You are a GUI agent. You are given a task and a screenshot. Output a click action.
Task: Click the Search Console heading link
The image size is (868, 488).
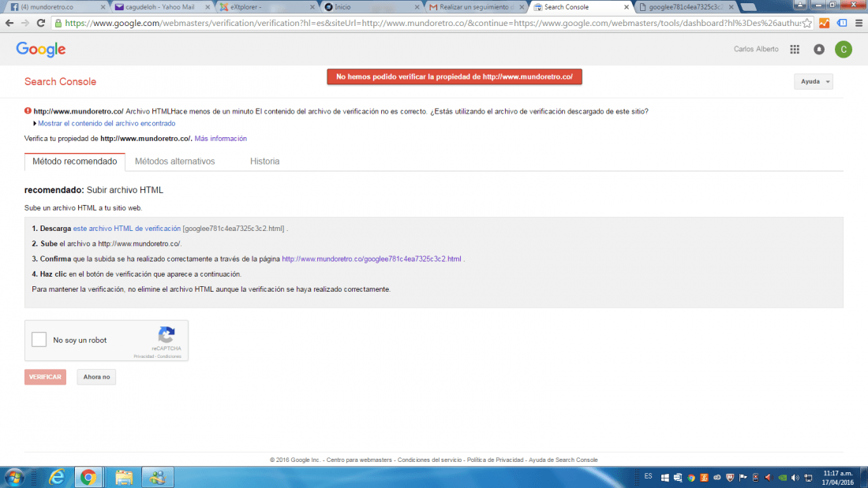[x=60, y=81]
